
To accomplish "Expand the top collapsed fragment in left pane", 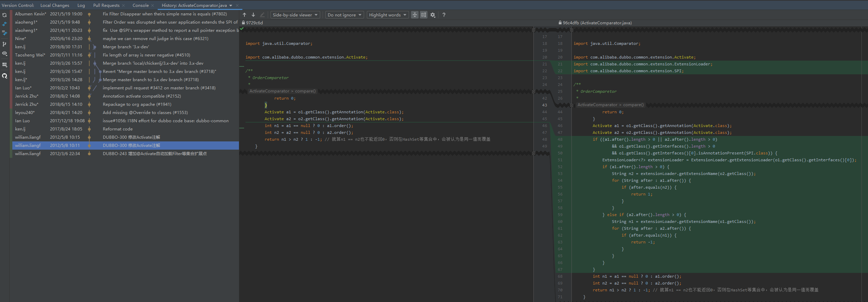I will (x=533, y=30).
